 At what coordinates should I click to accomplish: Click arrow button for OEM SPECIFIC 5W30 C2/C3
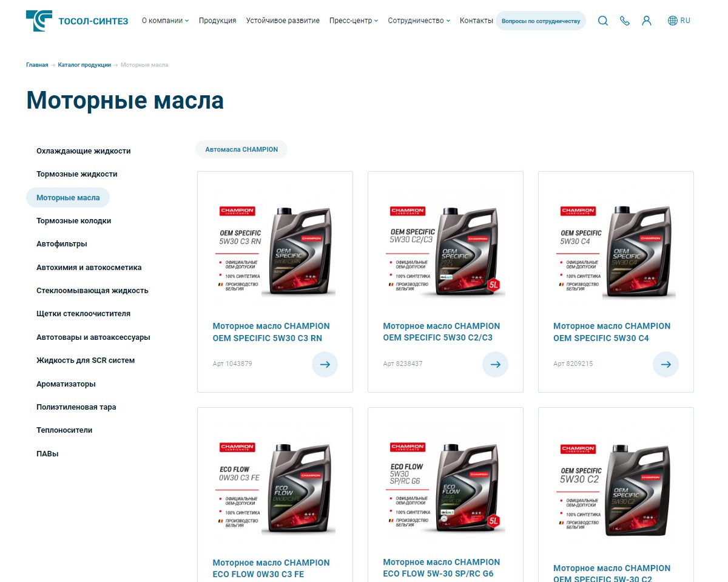(x=496, y=364)
